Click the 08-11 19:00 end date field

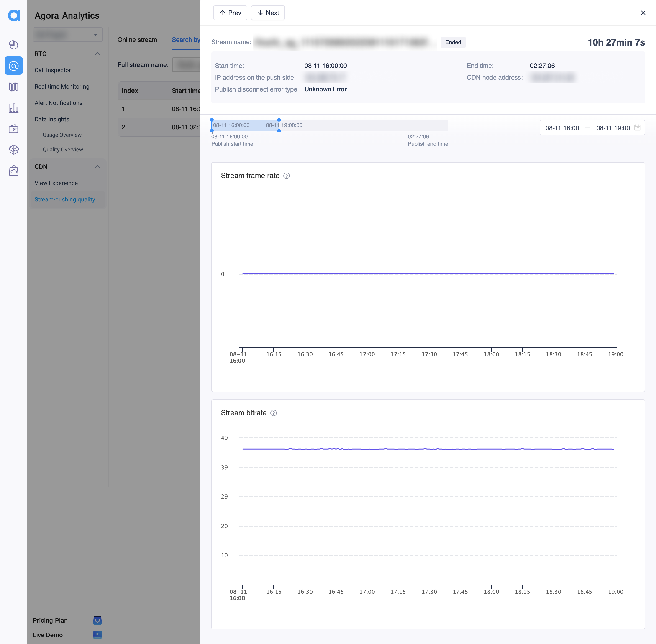(x=613, y=128)
